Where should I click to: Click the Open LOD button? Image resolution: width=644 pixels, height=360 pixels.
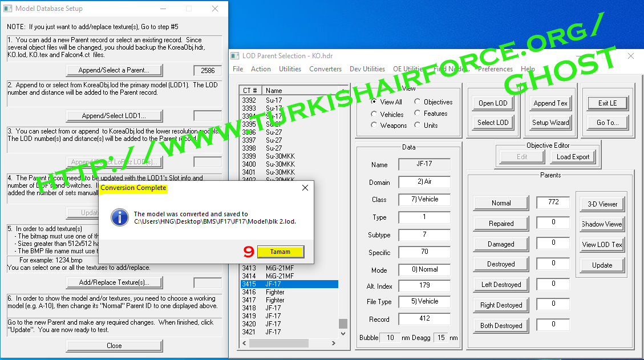tap(493, 103)
